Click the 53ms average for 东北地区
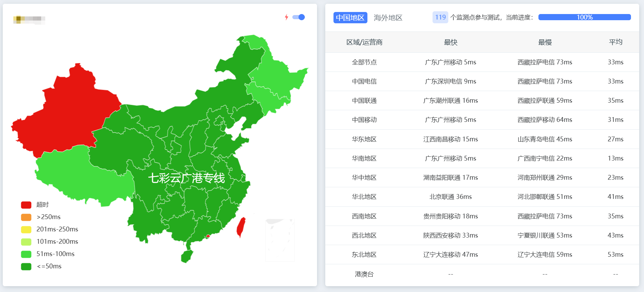The width and height of the screenshot is (644, 292). point(616,254)
